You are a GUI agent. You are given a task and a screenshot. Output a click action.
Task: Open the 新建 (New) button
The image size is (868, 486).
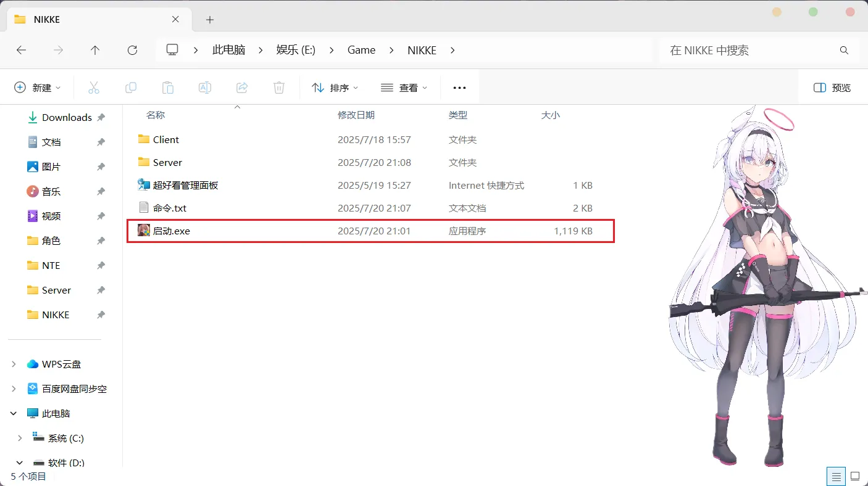coord(38,87)
